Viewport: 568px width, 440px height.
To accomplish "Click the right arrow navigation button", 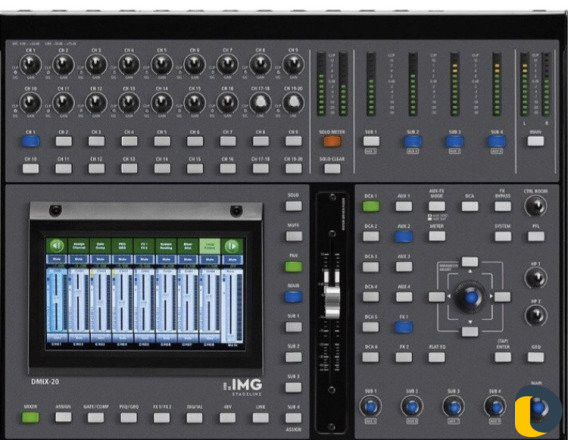I will coord(502,297).
